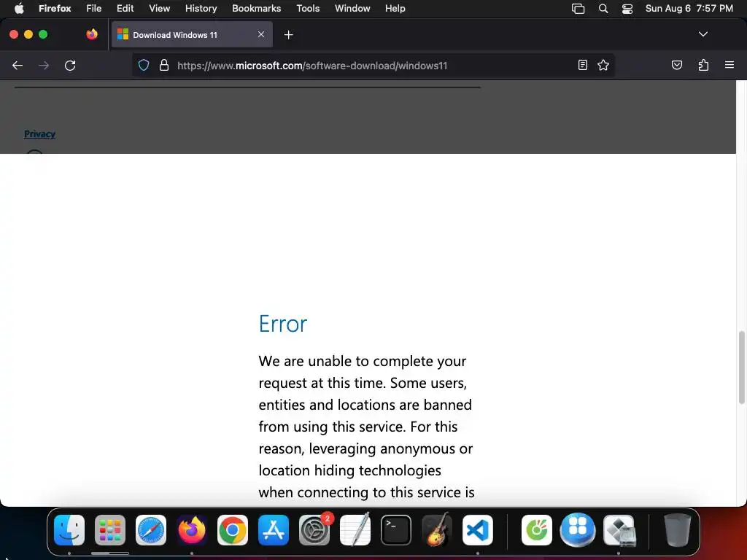The width and height of the screenshot is (747, 560).
Task: Bookmark this page with the star
Action: point(603,65)
